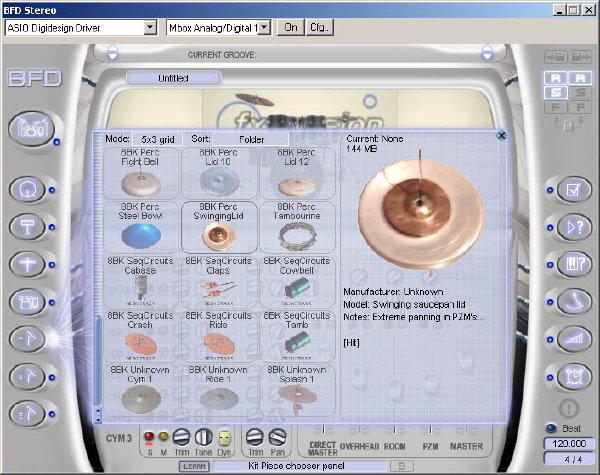Open the alarm clock page button
Image resolution: width=600 pixels, height=475 pixels.
[574, 377]
